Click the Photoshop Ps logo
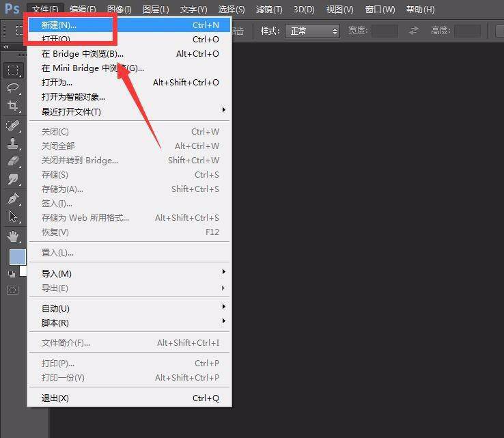Screen dimensions: 504x438 [x=12, y=9]
